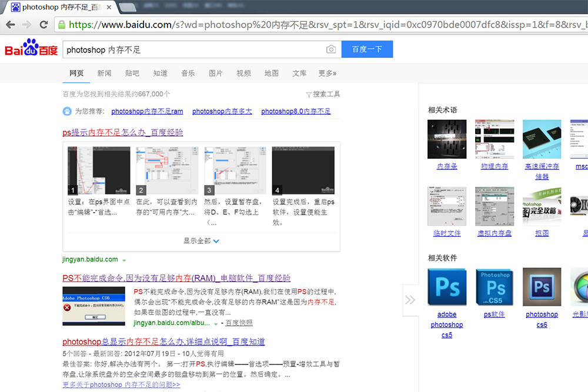Click the photoshop内存不足ram suggestion link
Viewport: 588px width, 392px height.
click(147, 111)
